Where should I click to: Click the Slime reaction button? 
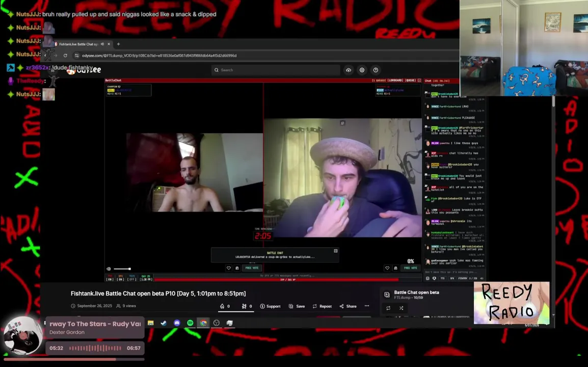tap(247, 306)
